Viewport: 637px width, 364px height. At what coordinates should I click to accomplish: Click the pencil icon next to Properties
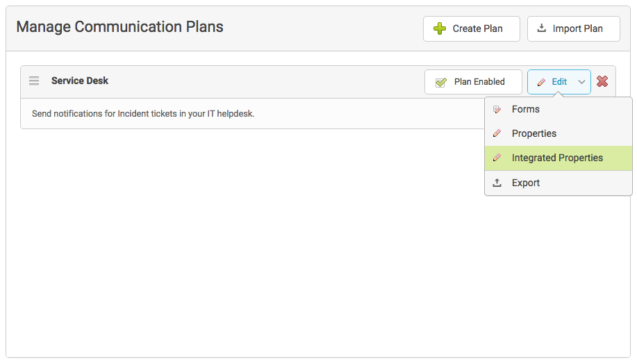coord(497,133)
